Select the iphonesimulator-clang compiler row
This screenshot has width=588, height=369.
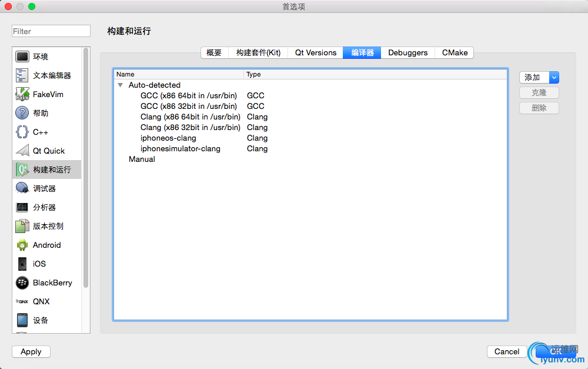tap(310, 149)
